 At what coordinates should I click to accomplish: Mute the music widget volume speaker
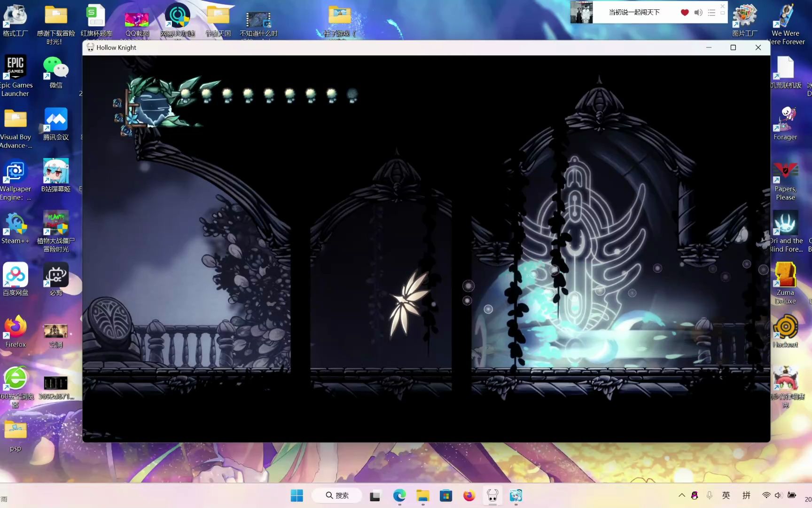[698, 12]
